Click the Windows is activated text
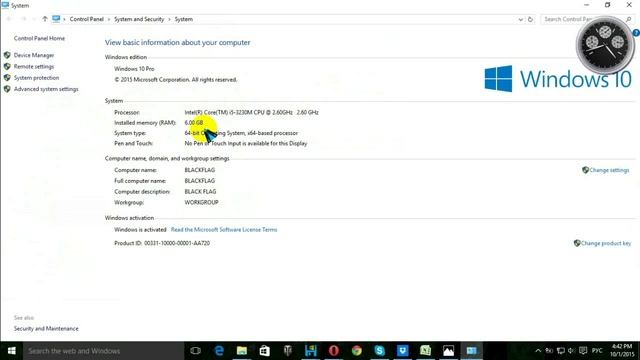Viewport: 640px width, 360px height. point(140,230)
